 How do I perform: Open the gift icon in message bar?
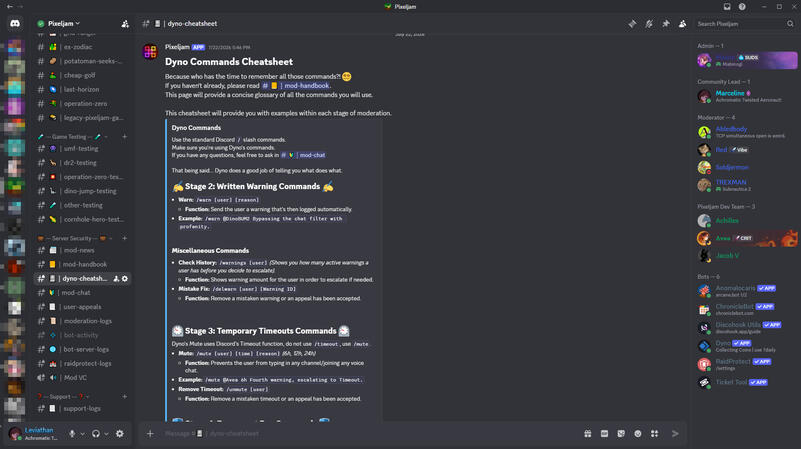[588, 434]
